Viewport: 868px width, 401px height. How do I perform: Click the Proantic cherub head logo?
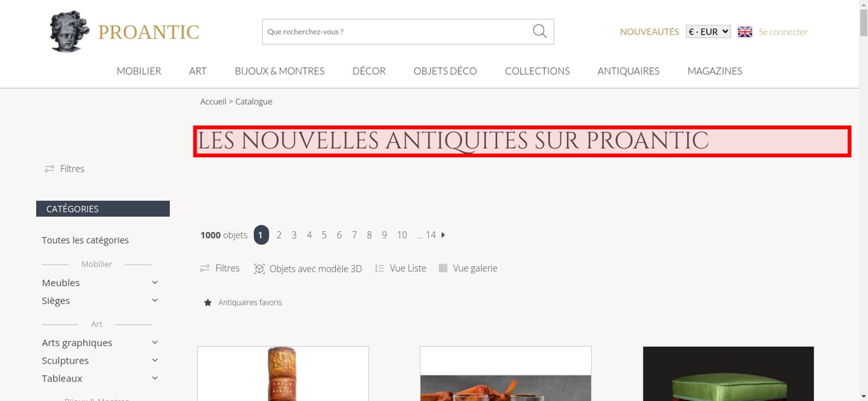click(x=69, y=31)
